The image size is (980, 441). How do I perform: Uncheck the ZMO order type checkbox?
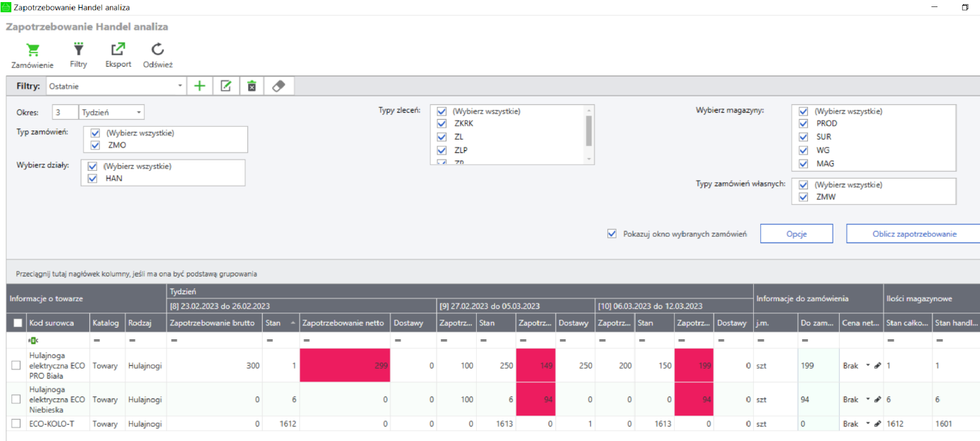(95, 145)
